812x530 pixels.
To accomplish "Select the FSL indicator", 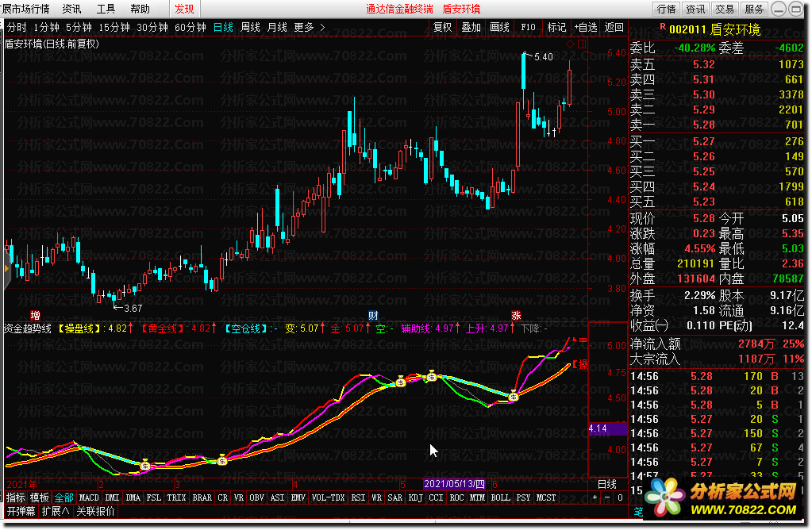I will click(154, 497).
